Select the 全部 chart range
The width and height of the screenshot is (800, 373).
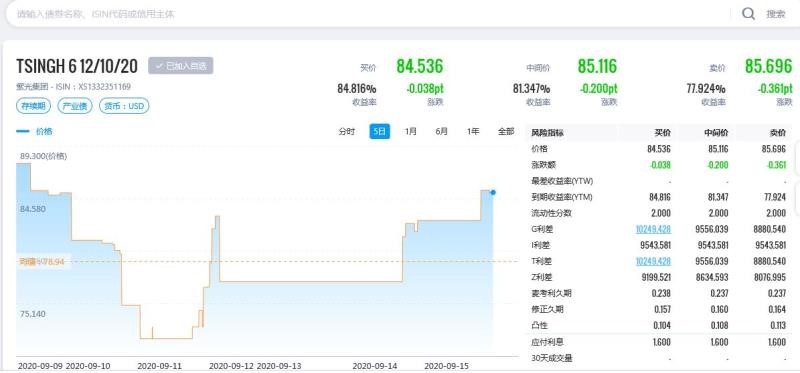coord(506,132)
